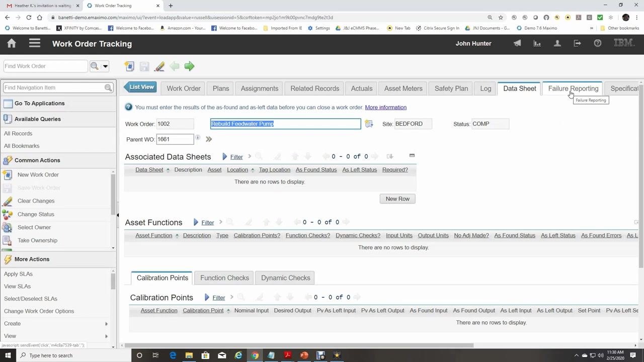Select the All Records query
The width and height of the screenshot is (644, 362).
[18, 134]
